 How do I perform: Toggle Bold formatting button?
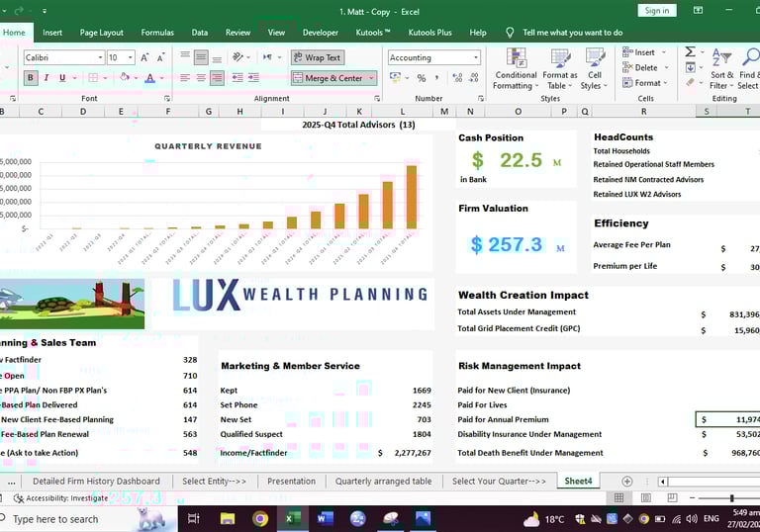click(x=31, y=77)
